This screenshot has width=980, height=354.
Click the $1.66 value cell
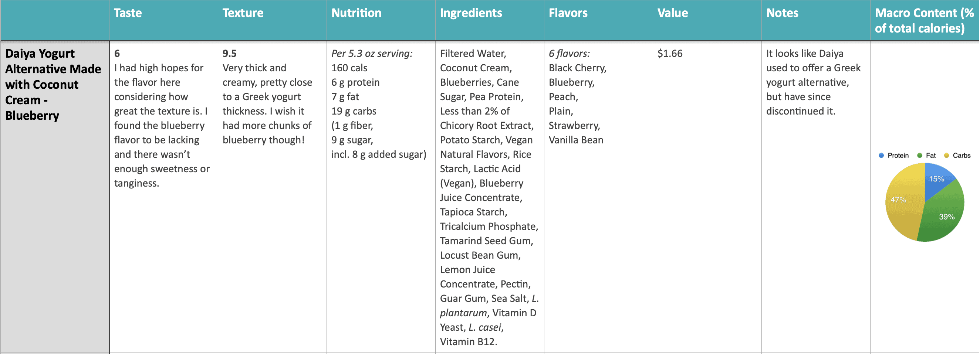tap(707, 197)
